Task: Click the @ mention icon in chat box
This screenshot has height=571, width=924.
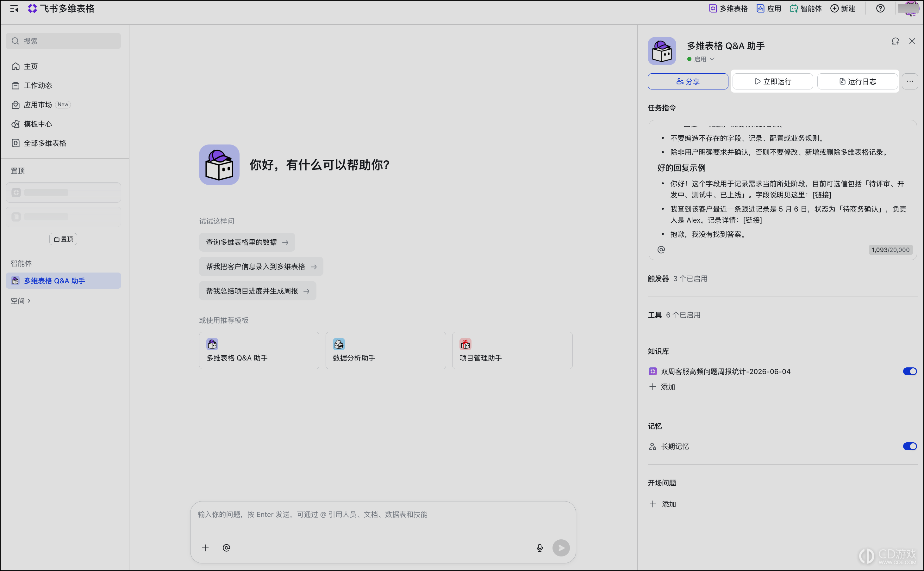Action: (x=226, y=548)
